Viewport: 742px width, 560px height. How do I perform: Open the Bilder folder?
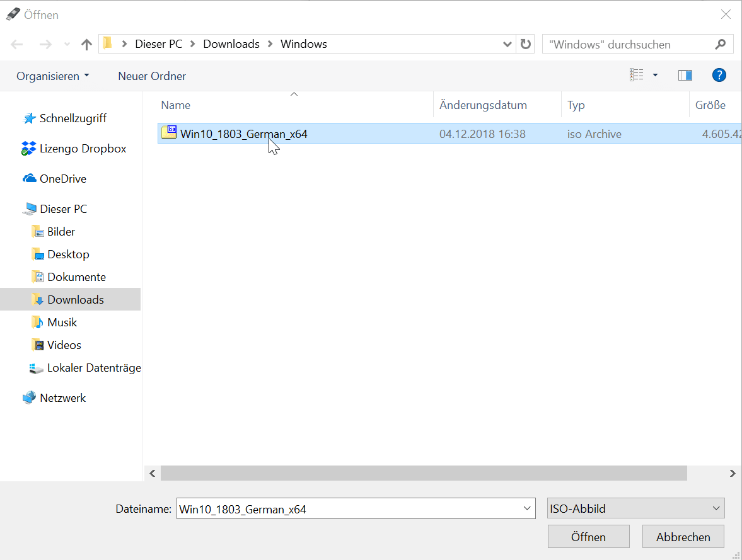coord(61,232)
